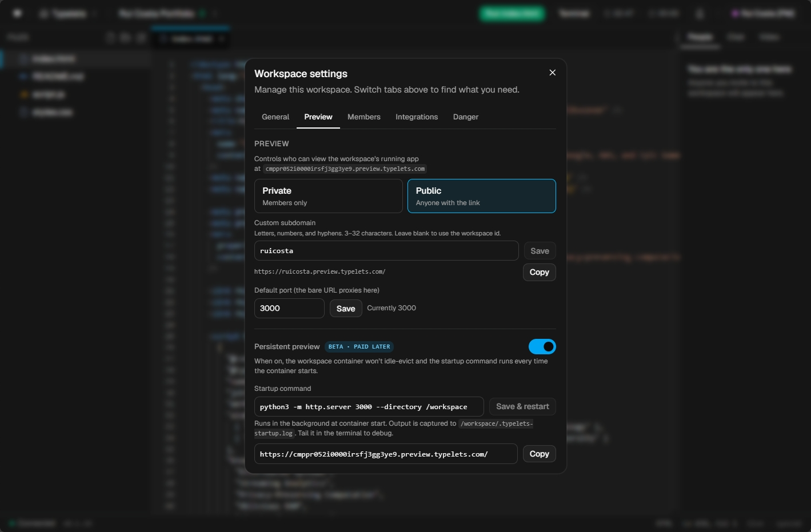Open the Members tab
Image resolution: width=811 pixels, height=532 pixels.
(x=363, y=117)
